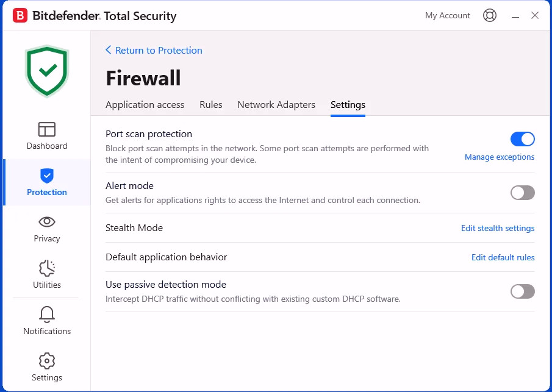Click the Get alerts for applications description
The image size is (552, 392).
click(x=263, y=200)
